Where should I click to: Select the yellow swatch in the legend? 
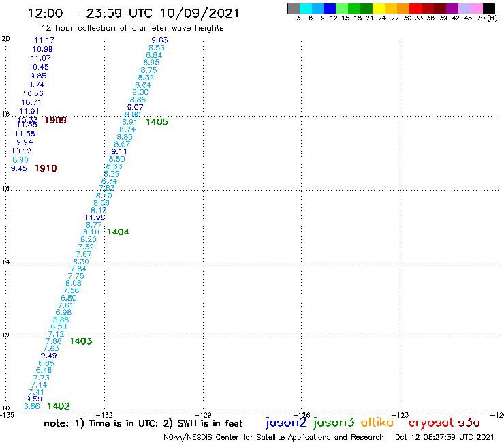coord(379,8)
